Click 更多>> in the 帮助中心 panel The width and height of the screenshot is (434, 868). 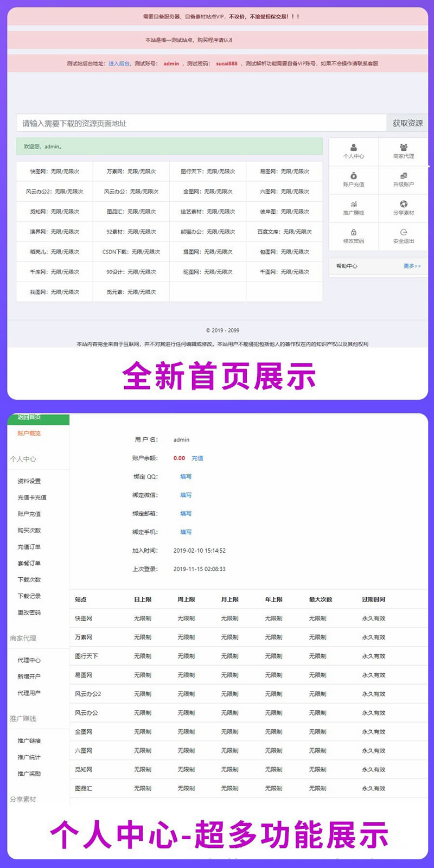tap(412, 266)
